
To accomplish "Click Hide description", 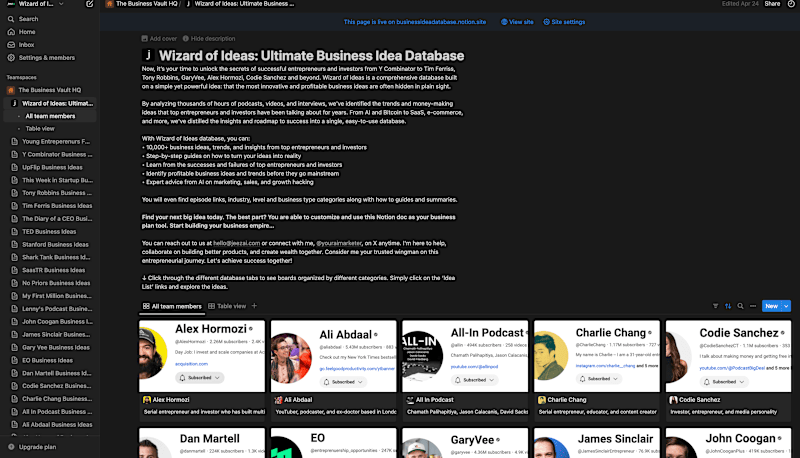I will 209,38.
